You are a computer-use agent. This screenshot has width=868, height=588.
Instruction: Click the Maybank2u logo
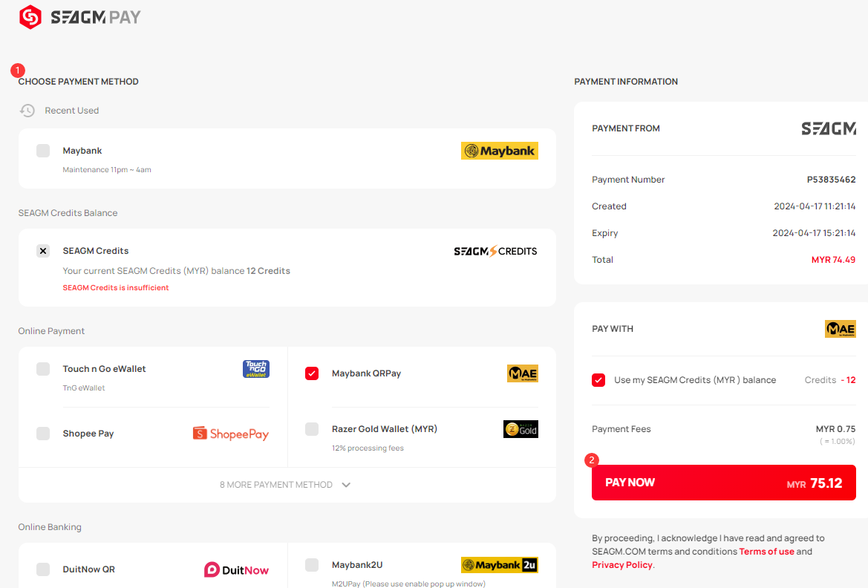pyautogui.click(x=499, y=565)
